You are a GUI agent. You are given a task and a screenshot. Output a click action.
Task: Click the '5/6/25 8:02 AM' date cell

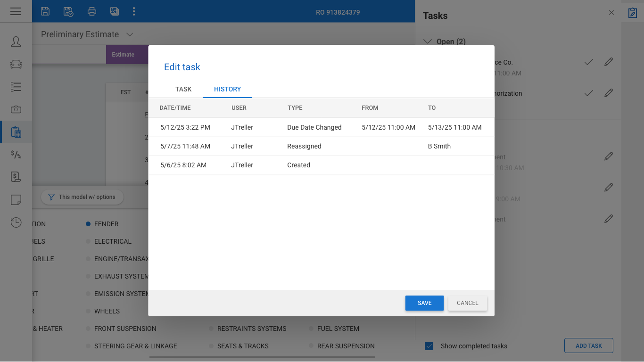point(183,165)
